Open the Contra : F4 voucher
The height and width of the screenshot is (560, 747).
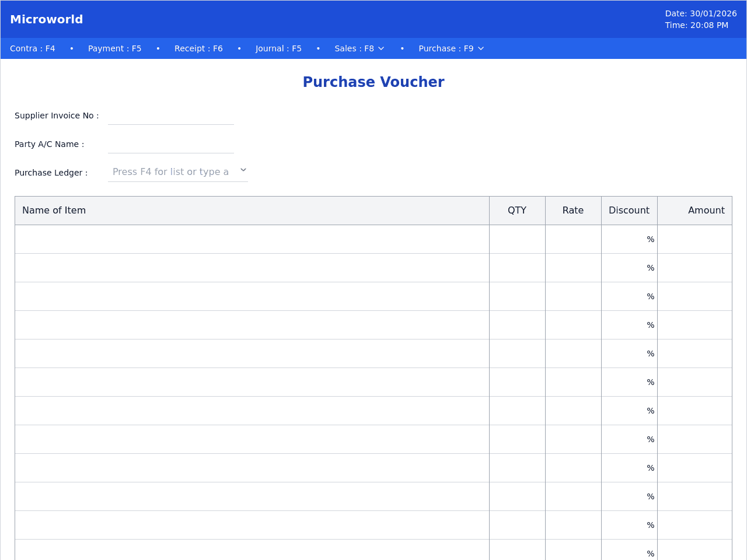pyautogui.click(x=33, y=48)
